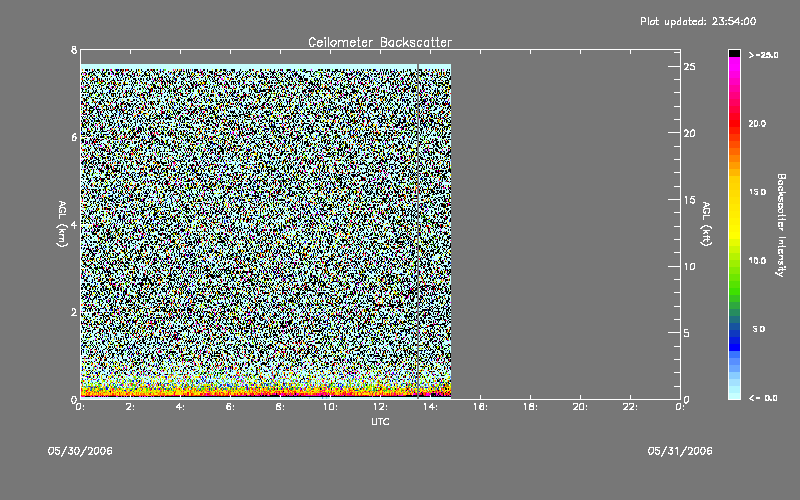Click the end date label 05/31/2006

tap(680, 451)
